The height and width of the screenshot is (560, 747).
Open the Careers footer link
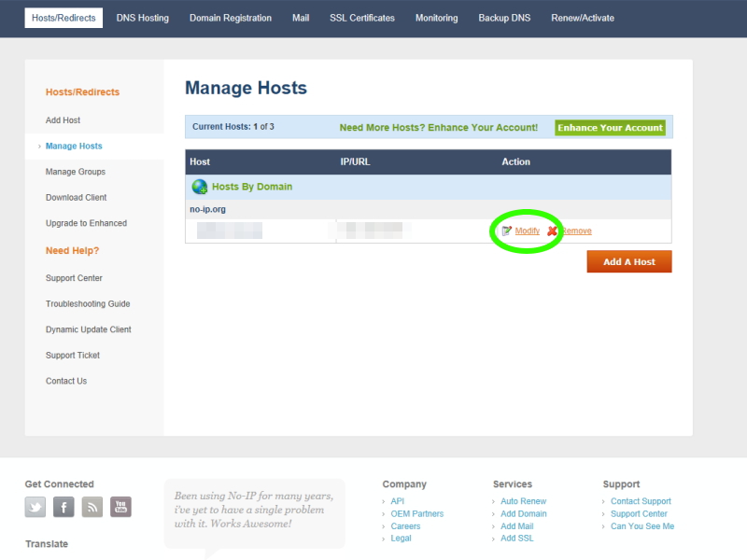405,526
